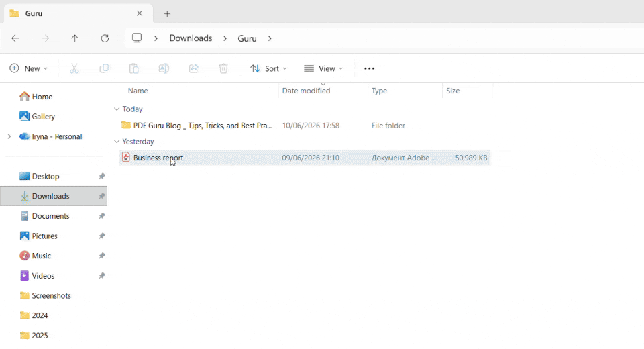Click chevron after This PC icon in breadcrumb
The width and height of the screenshot is (644, 349).
156,38
